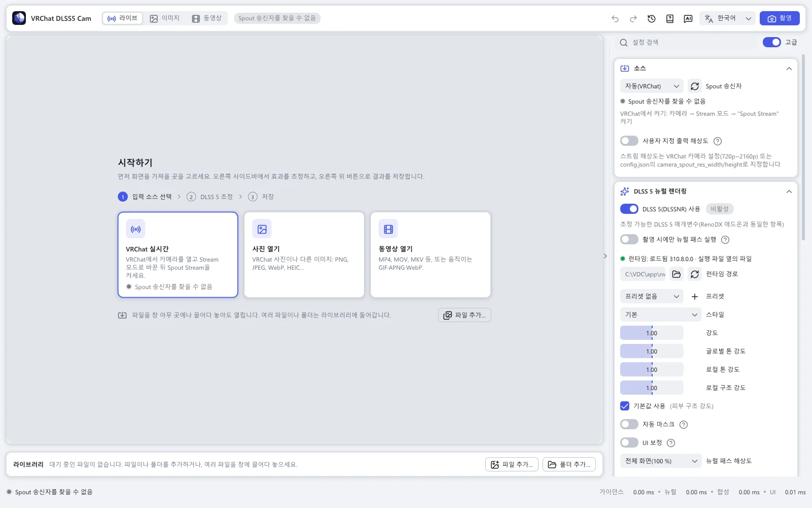Screen dimensions: 812x508
Task: Click the AI icon in top bar
Action: pyautogui.click(x=688, y=19)
